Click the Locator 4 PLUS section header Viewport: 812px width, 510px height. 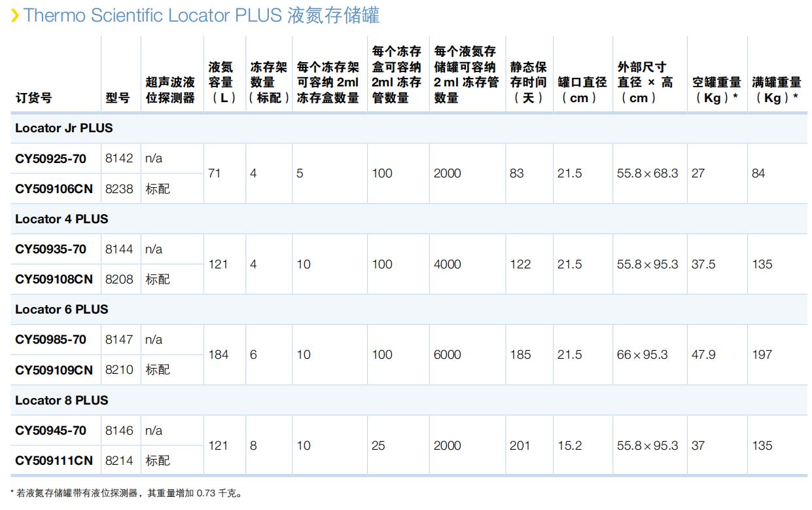[62, 219]
